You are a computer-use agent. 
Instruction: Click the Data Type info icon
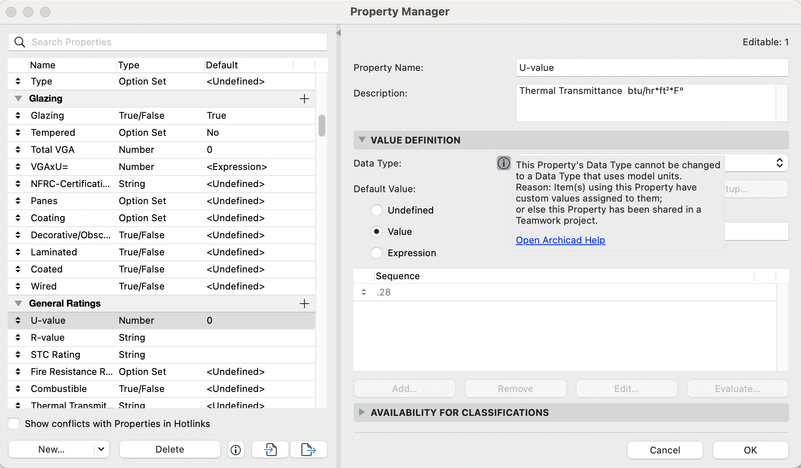504,163
